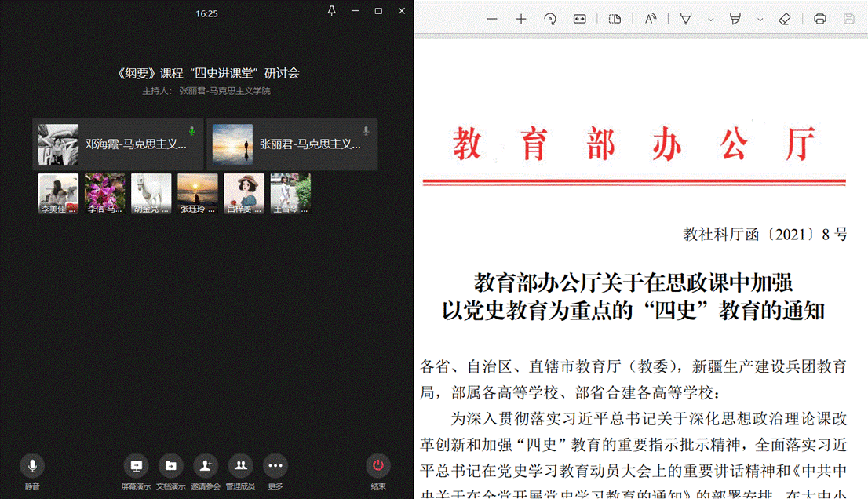Viewport: 868px width, 499px height.
Task: Open 管理成员 member management
Action: pyautogui.click(x=240, y=466)
